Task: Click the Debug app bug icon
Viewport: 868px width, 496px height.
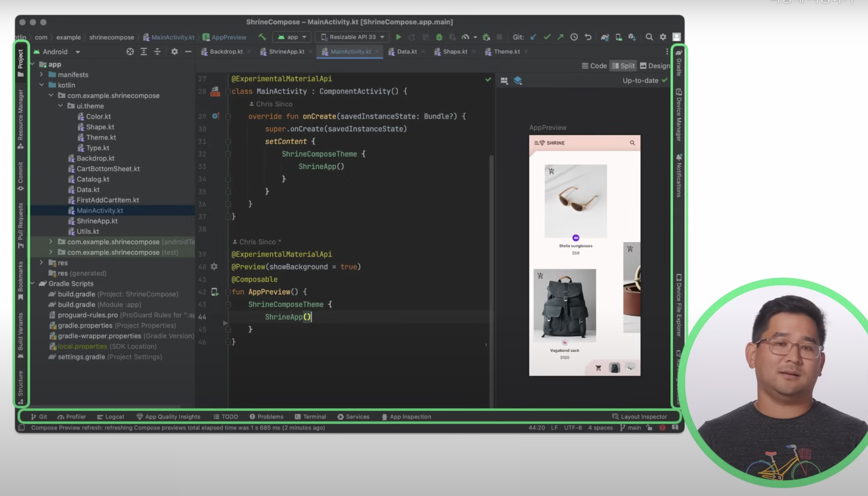Action: (439, 37)
